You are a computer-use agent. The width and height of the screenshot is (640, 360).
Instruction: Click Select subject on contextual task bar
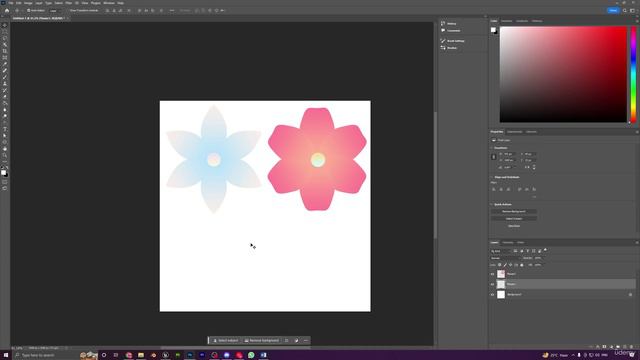point(226,340)
